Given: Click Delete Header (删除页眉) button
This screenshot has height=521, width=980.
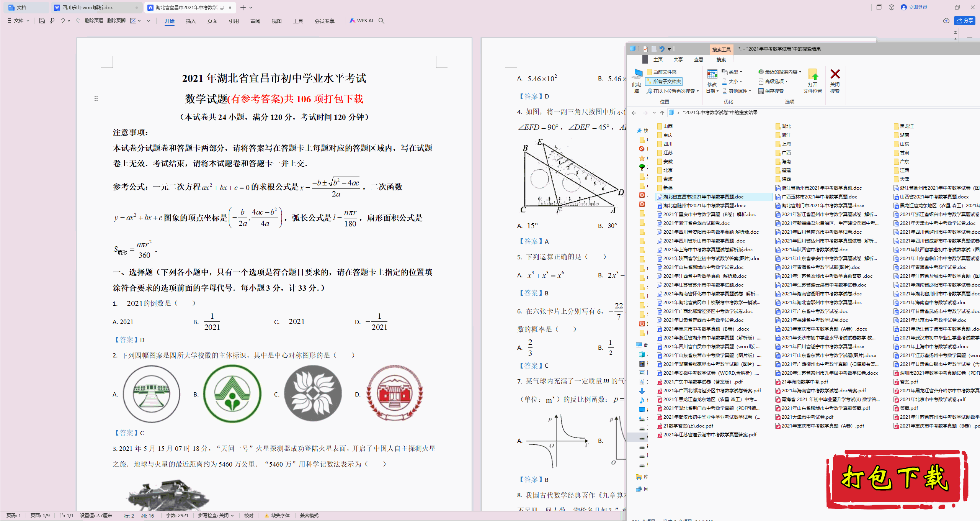Looking at the screenshot, I should 94,21.
